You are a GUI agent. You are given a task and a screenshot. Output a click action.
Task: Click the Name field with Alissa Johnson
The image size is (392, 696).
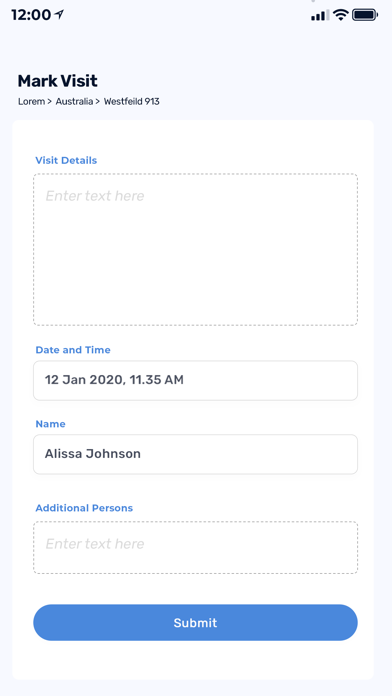click(195, 454)
